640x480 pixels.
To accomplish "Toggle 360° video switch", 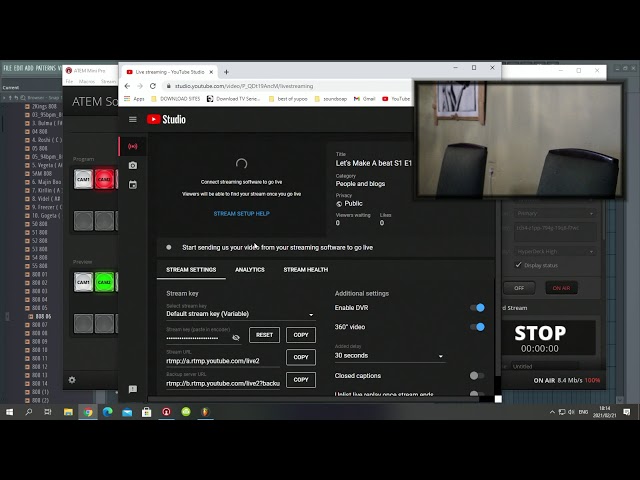I will point(477,327).
